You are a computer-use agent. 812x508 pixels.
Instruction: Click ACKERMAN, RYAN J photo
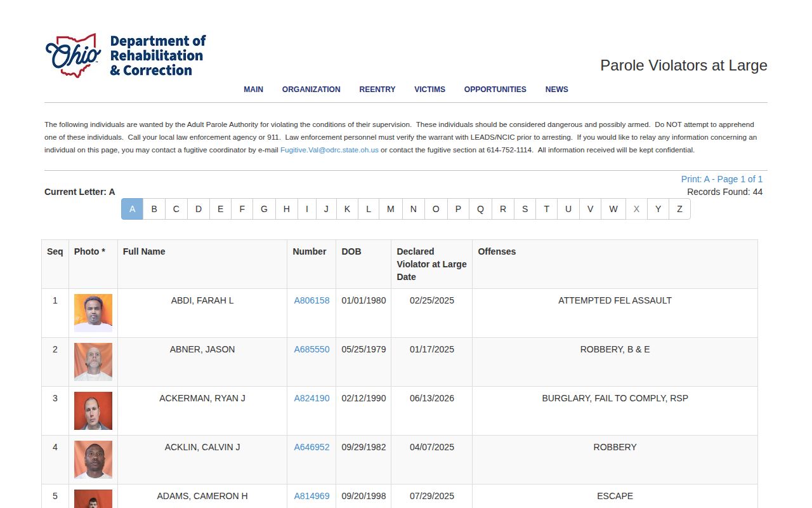(x=93, y=411)
